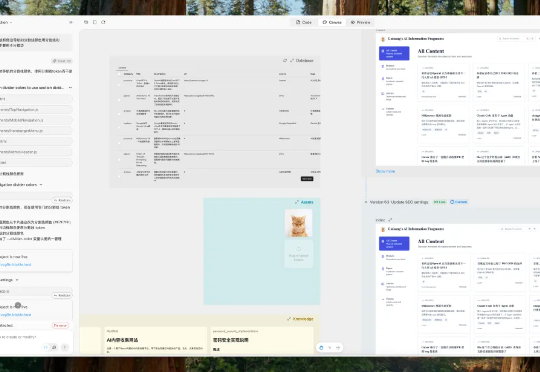Click the Knowledge panel title
540x372 pixels.
pyautogui.click(x=303, y=319)
